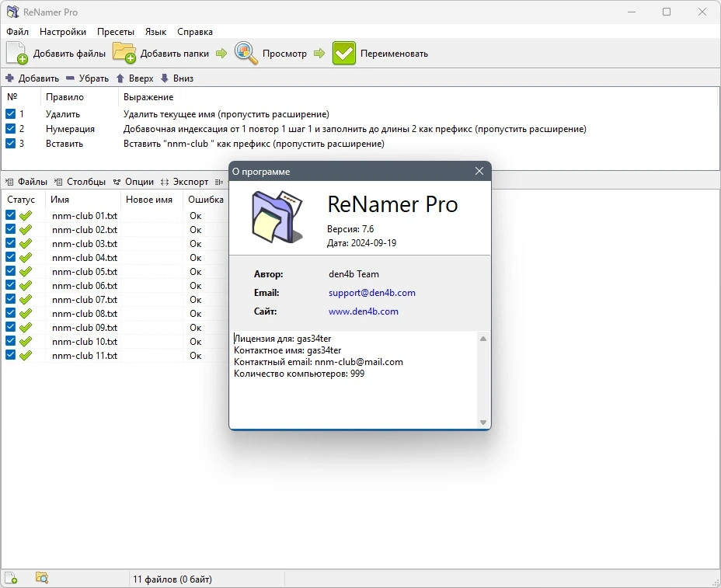Uncheck file nnm-club 08.txt checkbox
The width and height of the screenshot is (721, 588).
tap(11, 313)
